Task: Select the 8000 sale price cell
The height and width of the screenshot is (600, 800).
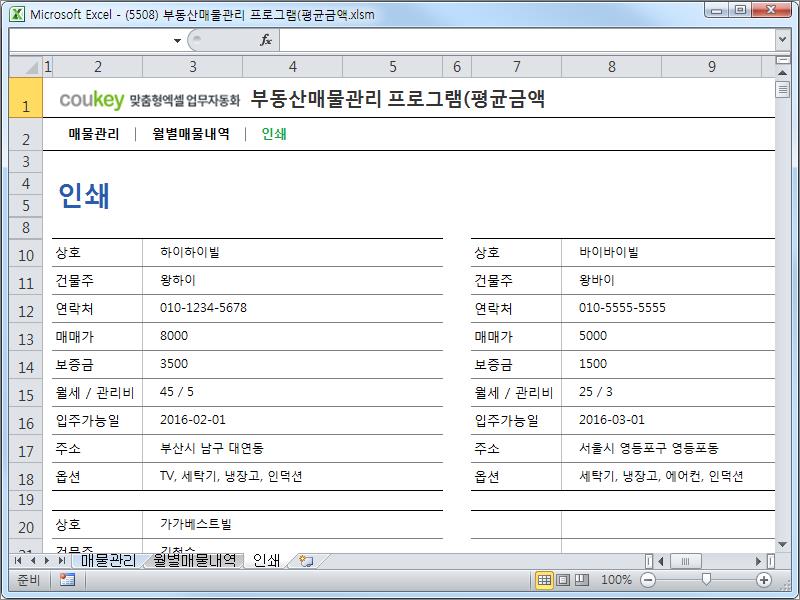Action: 292,336
